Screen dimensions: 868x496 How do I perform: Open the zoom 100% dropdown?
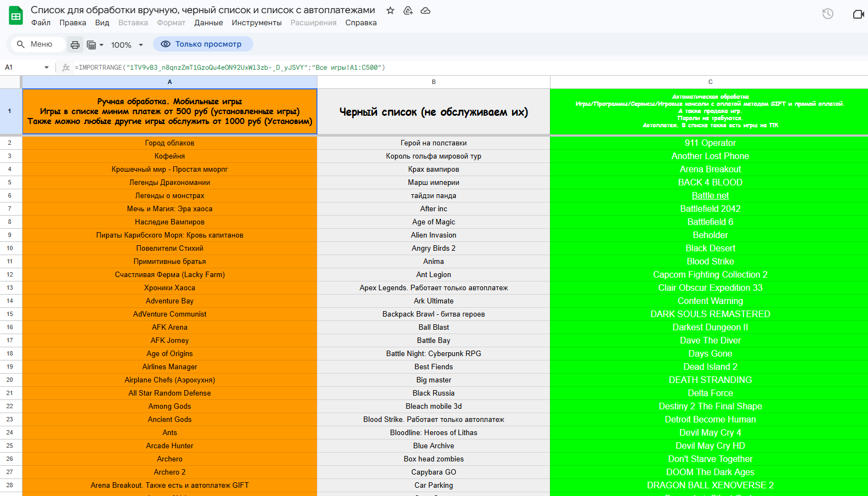[127, 44]
